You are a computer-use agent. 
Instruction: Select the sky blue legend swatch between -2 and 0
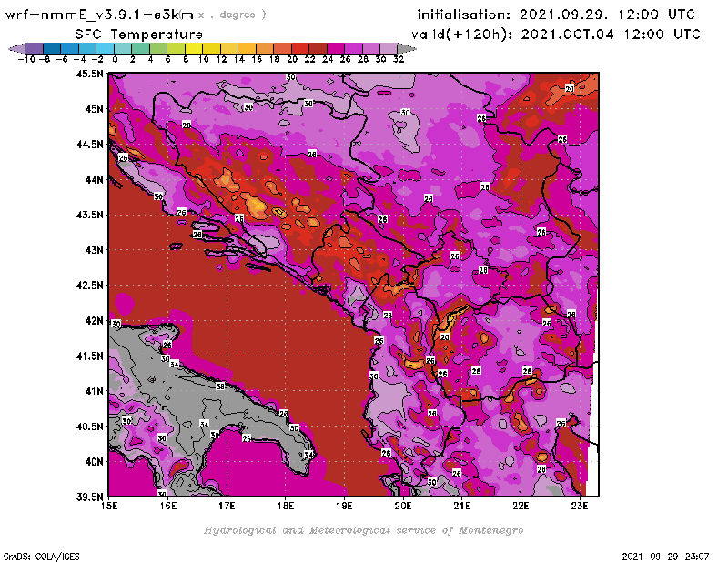tap(105, 49)
